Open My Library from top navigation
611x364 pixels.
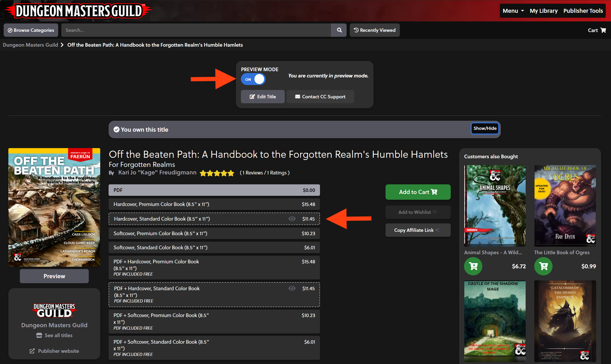[543, 11]
